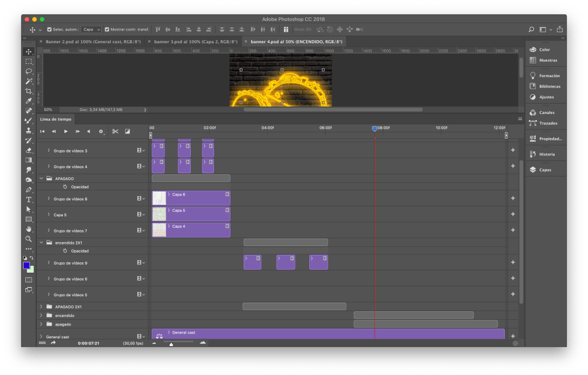Pick the Eyedropper tool

pos(29,101)
